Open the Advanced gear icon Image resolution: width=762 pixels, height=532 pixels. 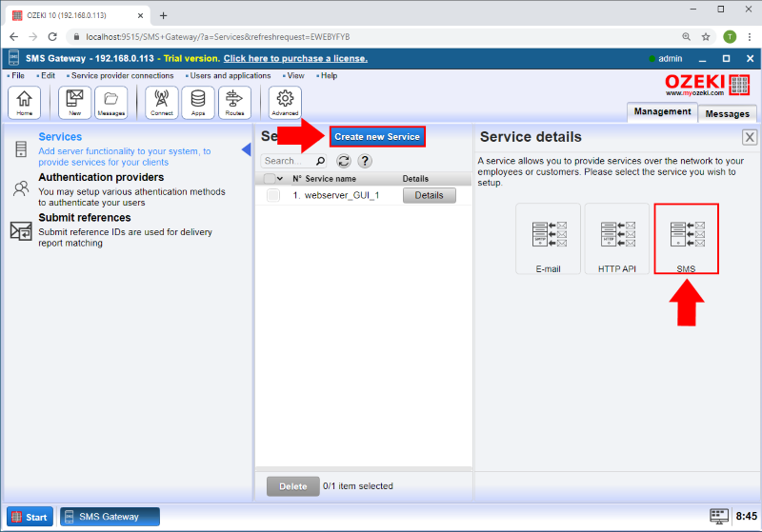tap(285, 103)
